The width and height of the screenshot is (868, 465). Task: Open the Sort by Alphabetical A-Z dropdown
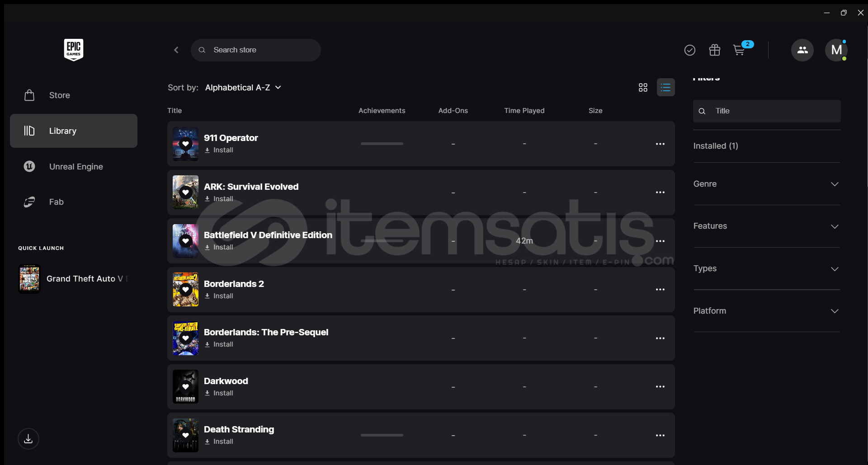tap(243, 88)
